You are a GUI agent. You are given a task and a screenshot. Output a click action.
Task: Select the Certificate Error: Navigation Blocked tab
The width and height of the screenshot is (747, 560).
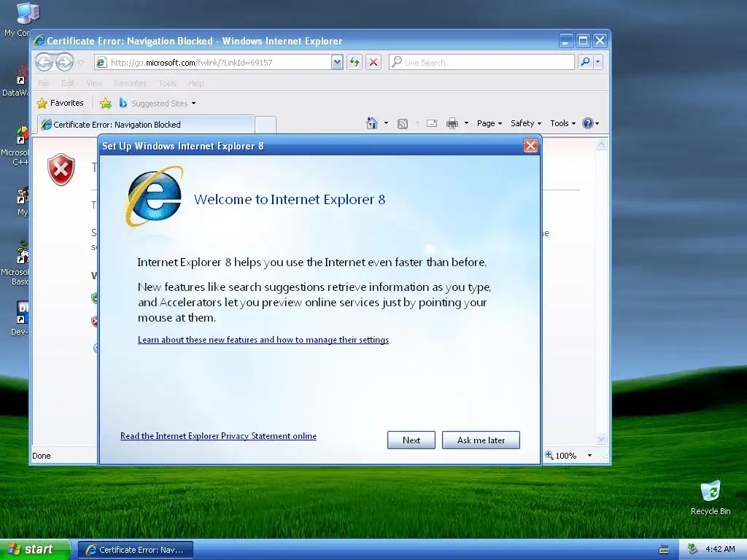tap(145, 124)
